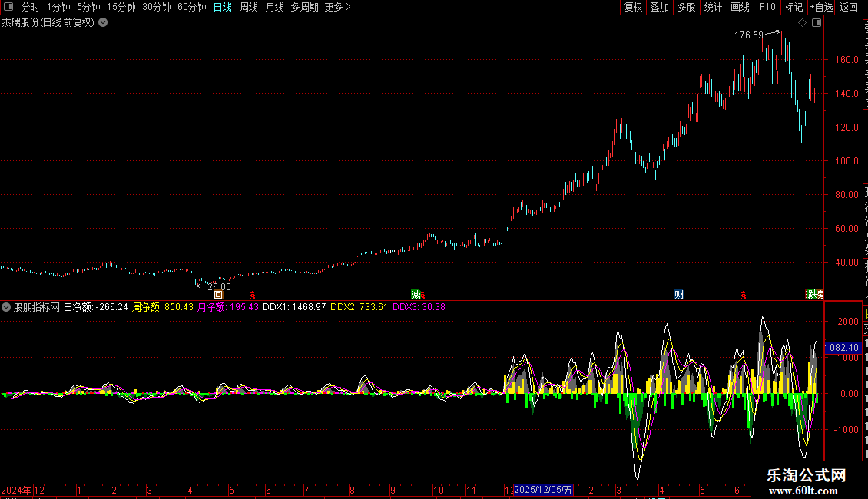Click the 叠加 overlay button
This screenshot has height=499, width=868.
coord(659,7)
